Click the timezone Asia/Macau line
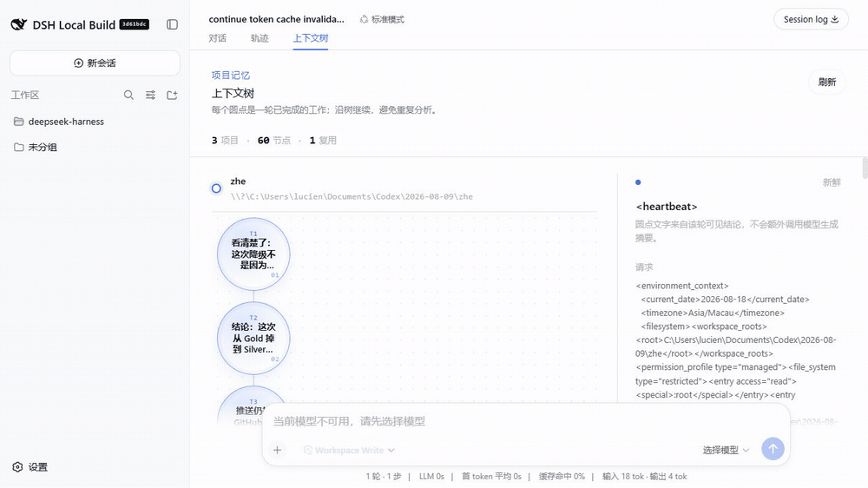The width and height of the screenshot is (868, 488). (x=713, y=313)
